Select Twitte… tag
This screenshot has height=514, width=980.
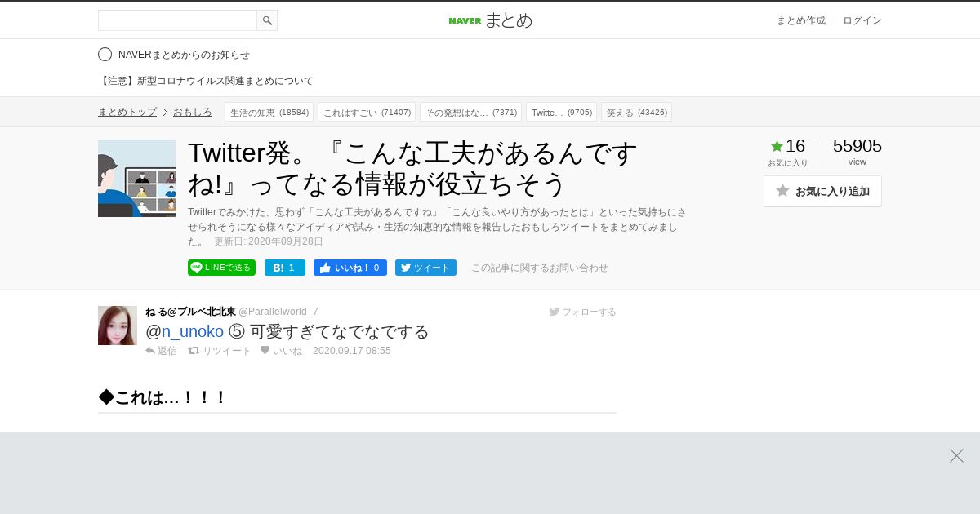click(561, 112)
